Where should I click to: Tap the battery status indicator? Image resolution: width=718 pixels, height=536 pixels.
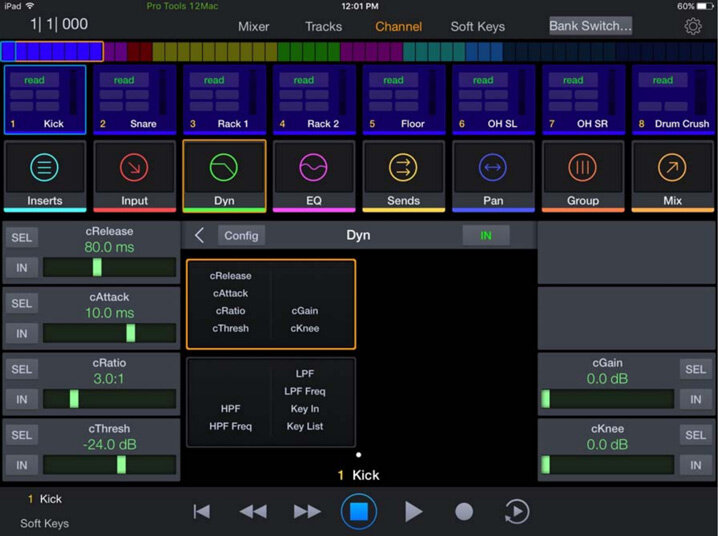705,6
